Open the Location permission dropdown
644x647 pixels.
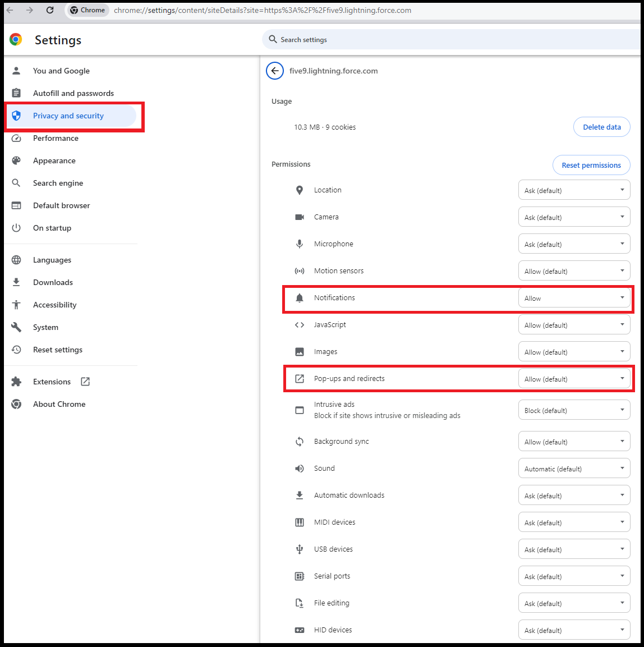click(x=573, y=190)
